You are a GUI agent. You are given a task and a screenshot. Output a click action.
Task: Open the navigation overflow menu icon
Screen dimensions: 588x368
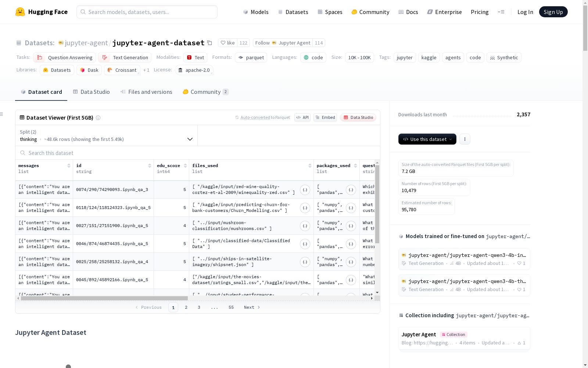click(501, 12)
